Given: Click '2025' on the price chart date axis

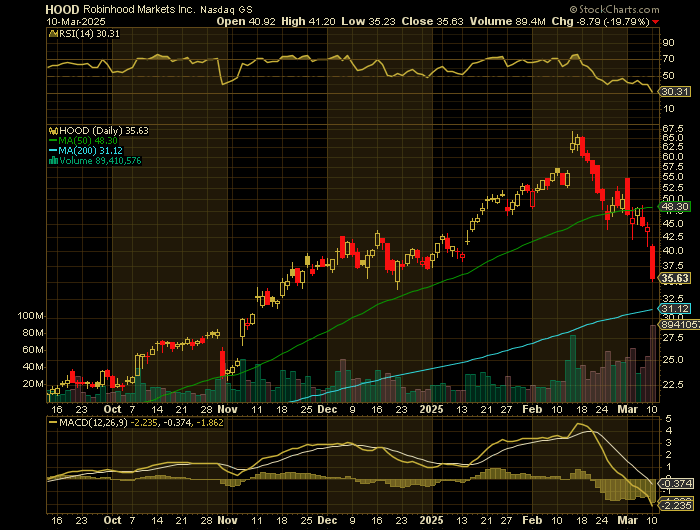Looking at the screenshot, I should tap(432, 409).
